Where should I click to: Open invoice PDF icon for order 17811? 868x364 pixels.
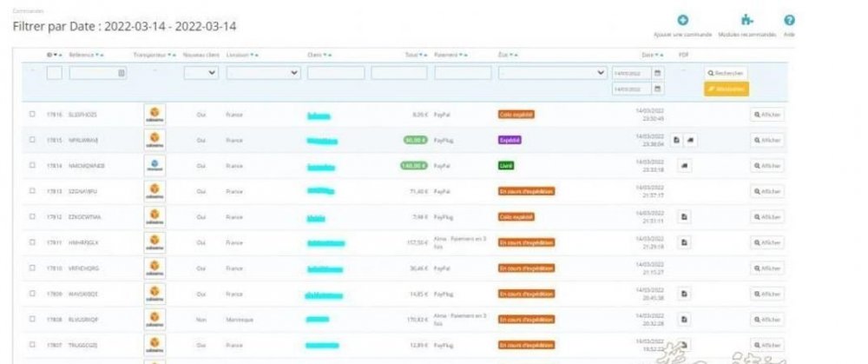point(684,242)
